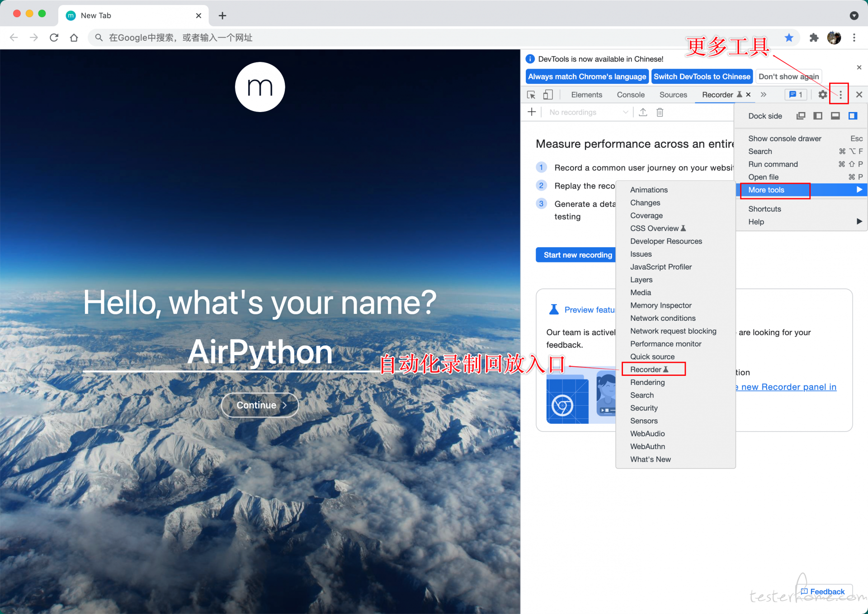Bookmark this page with the star icon

(x=789, y=38)
